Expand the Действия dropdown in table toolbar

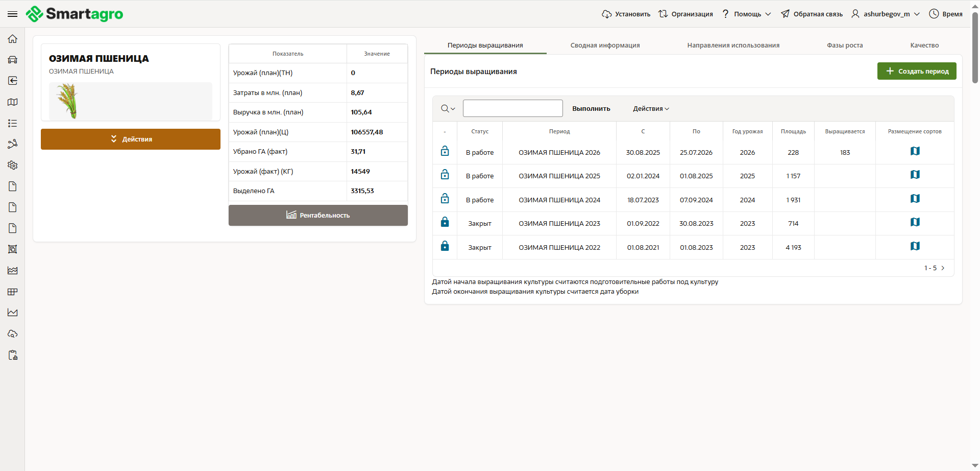(651, 109)
